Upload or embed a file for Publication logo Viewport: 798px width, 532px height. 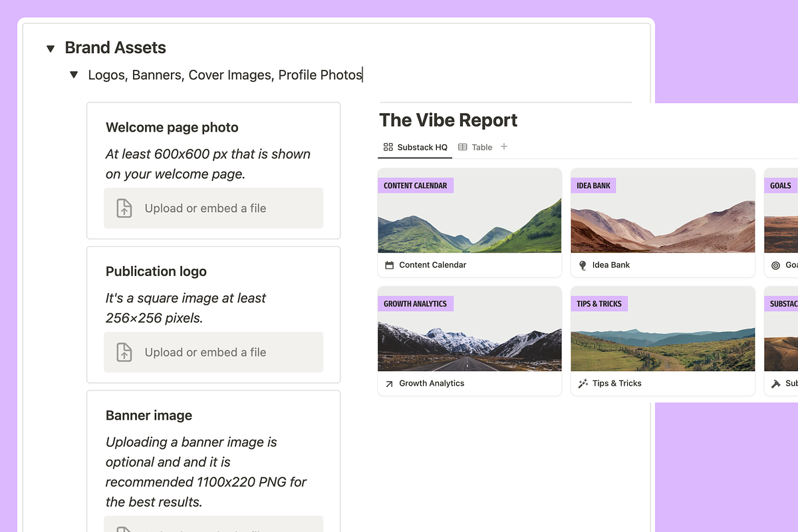pos(213,352)
